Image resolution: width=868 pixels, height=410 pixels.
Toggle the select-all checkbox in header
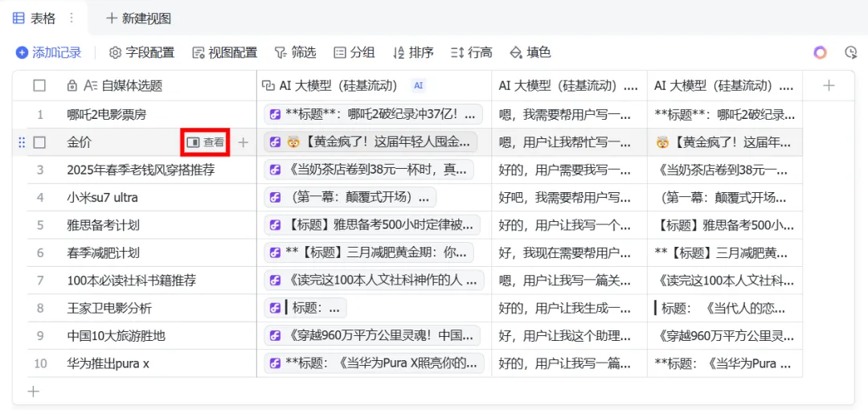[39, 86]
